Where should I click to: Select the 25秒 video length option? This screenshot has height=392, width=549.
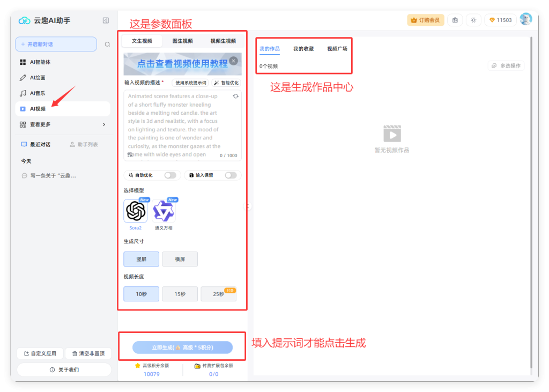(x=218, y=294)
